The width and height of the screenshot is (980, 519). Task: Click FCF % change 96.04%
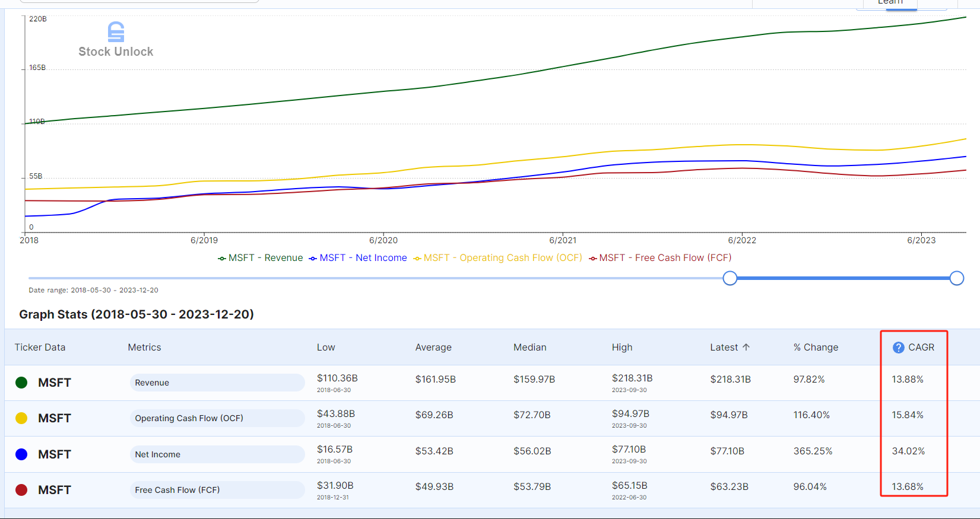tap(810, 486)
